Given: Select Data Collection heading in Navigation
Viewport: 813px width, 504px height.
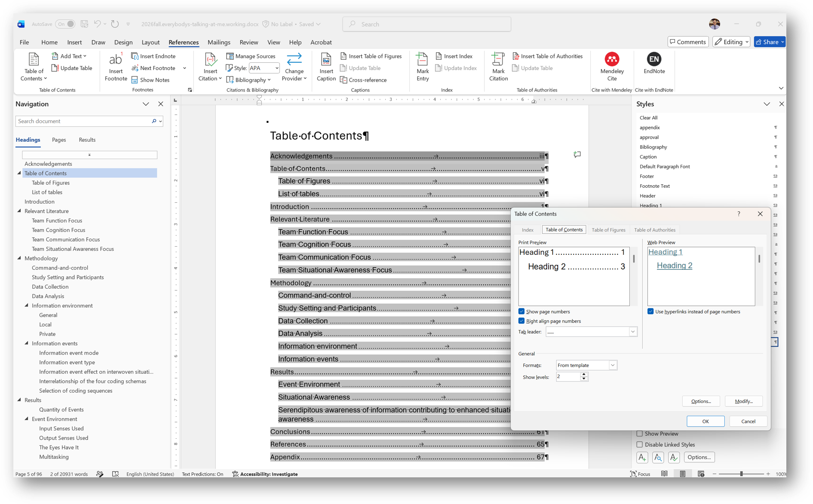Looking at the screenshot, I should [50, 287].
